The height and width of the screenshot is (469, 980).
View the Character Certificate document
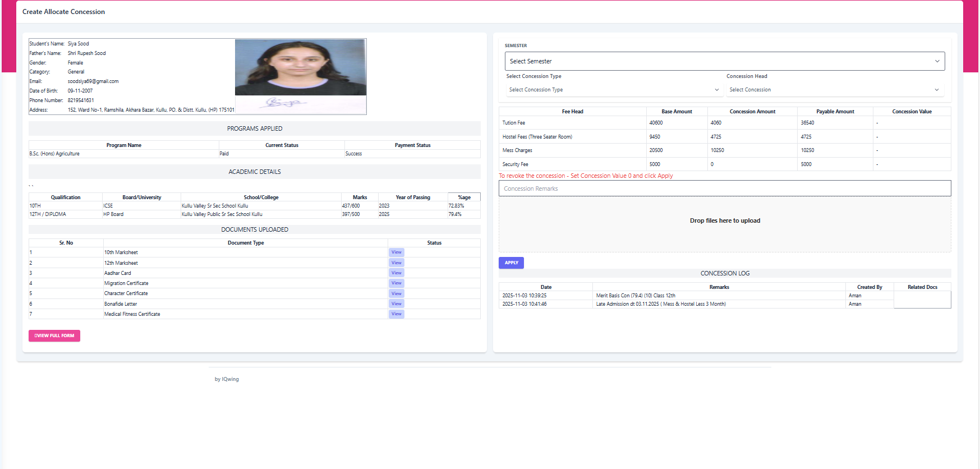[x=396, y=293]
